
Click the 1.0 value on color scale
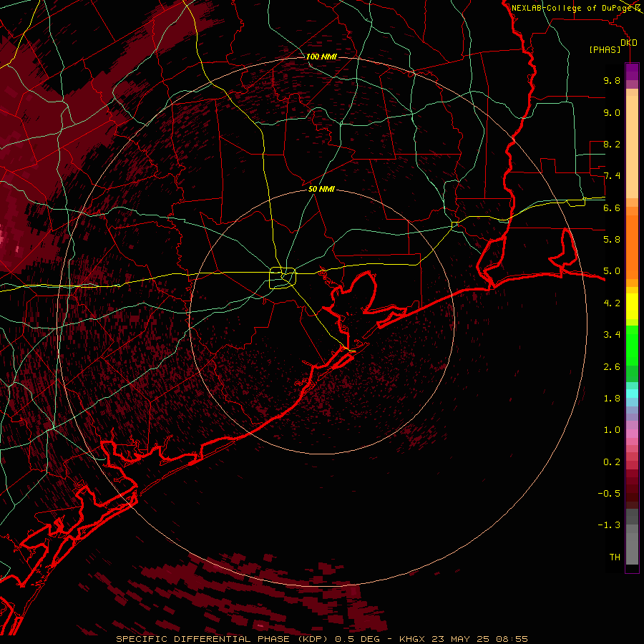pos(612,430)
